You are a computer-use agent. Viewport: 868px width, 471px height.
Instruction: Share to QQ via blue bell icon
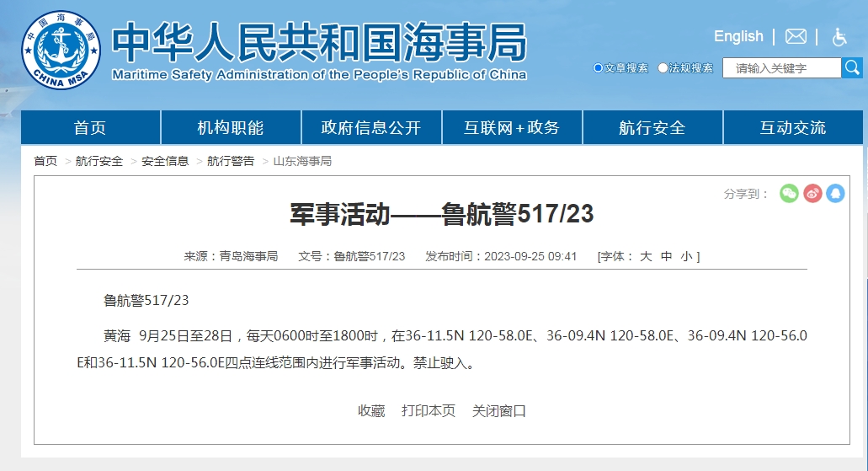(835, 194)
